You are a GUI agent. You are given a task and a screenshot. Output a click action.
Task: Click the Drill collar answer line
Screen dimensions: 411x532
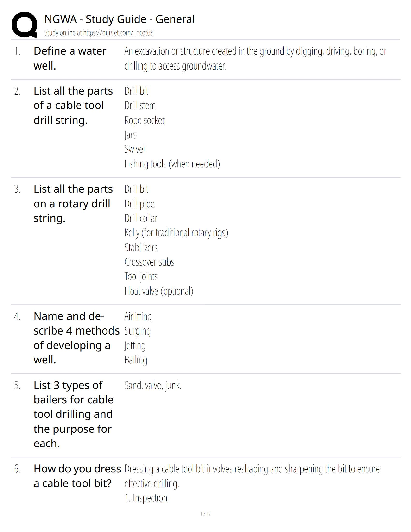141,218
